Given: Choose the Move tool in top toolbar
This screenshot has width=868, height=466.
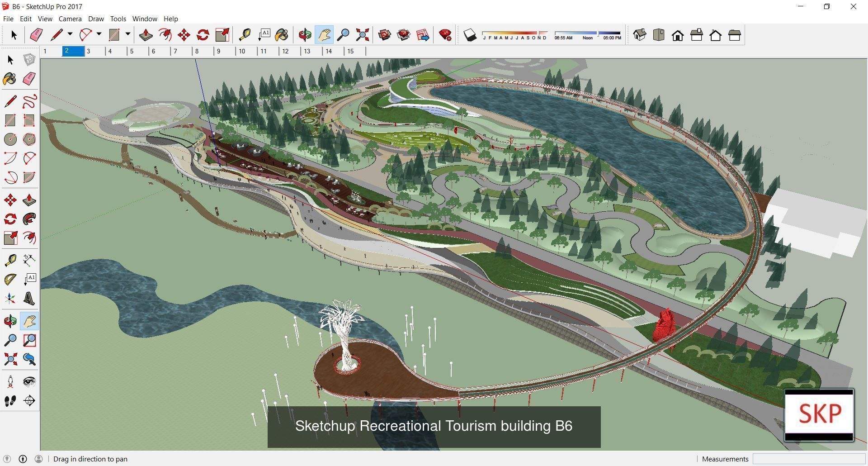Looking at the screenshot, I should 184,35.
